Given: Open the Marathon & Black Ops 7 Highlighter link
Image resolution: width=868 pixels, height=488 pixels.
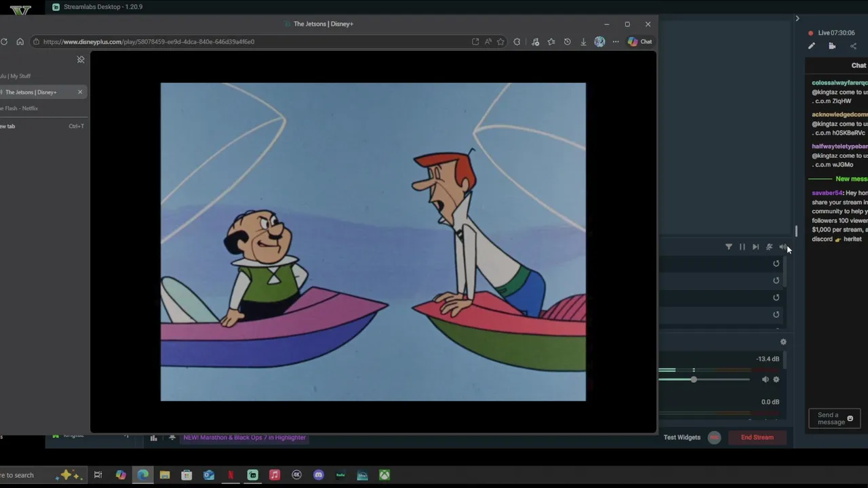Looking at the screenshot, I should 244,437.
